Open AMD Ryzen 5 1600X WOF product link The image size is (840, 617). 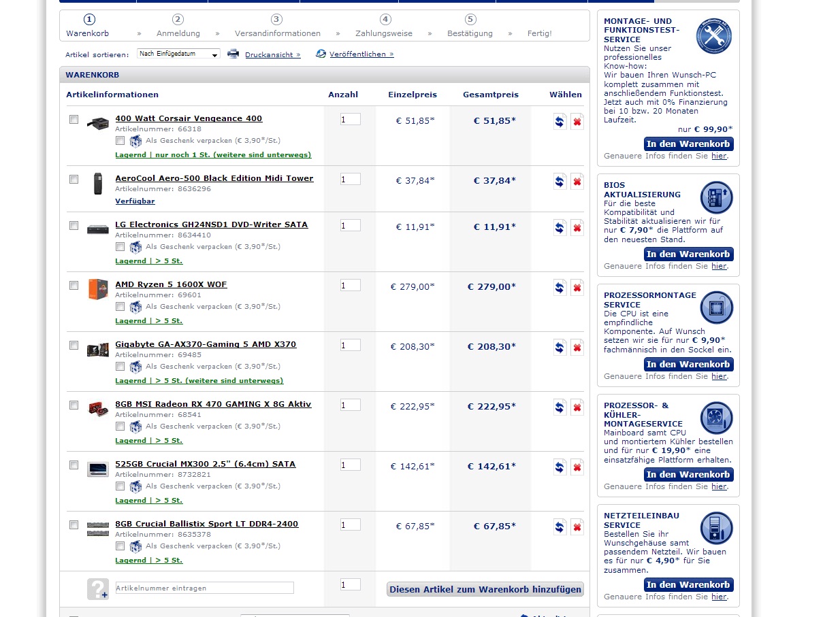(x=171, y=284)
